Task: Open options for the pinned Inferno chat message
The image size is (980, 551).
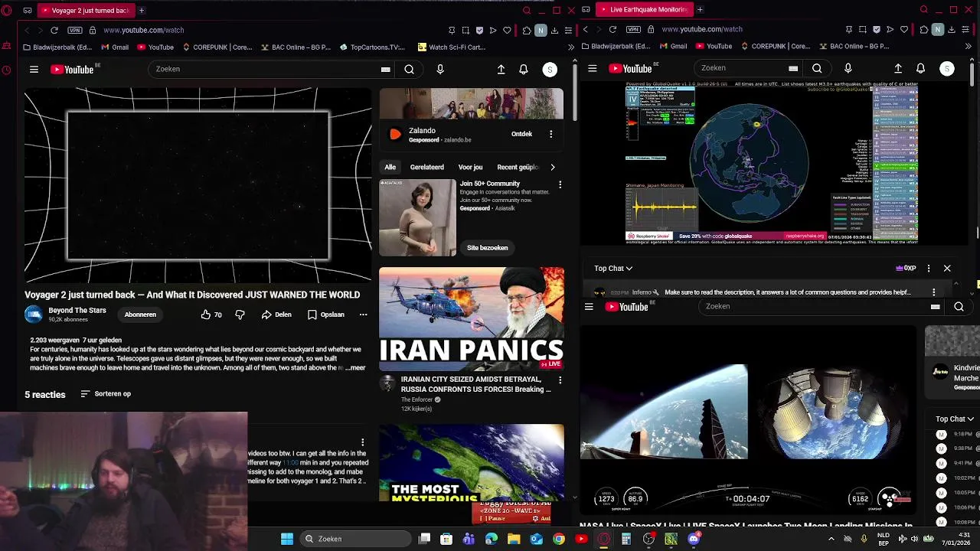Action: pos(933,292)
